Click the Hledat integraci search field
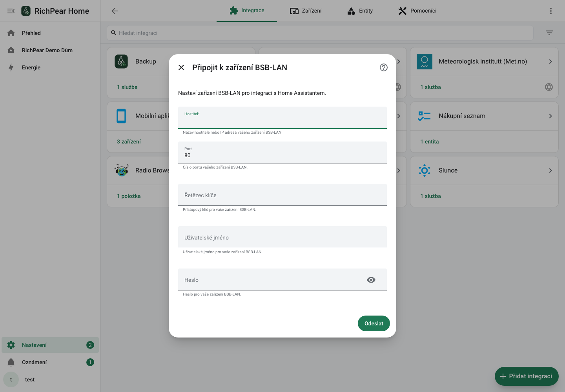The image size is (565, 392). click(x=320, y=33)
